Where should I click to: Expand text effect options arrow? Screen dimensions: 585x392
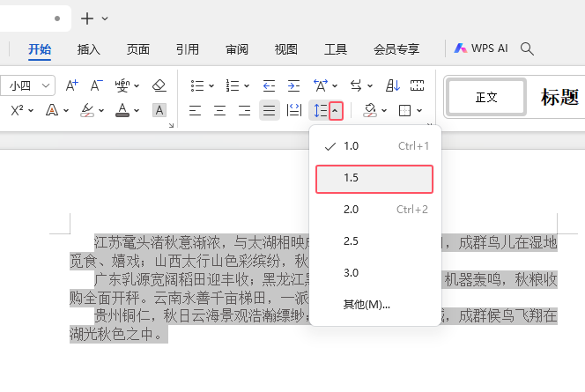66,111
